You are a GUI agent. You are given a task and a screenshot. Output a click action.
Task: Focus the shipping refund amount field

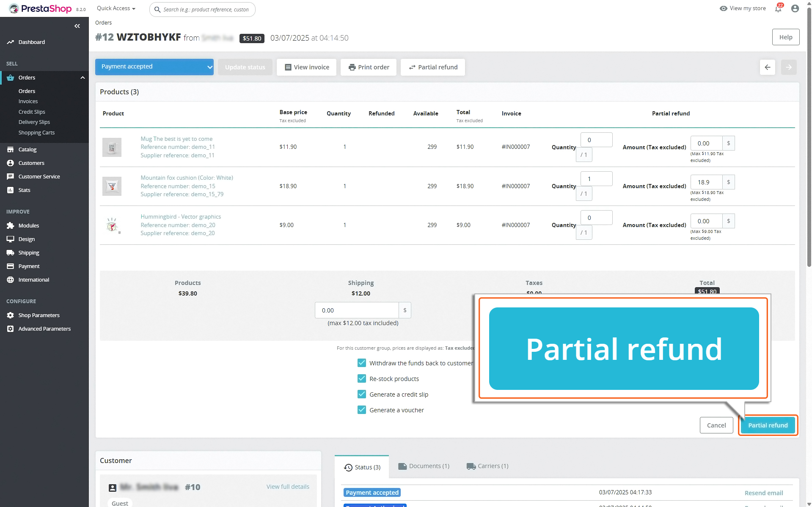click(x=357, y=310)
